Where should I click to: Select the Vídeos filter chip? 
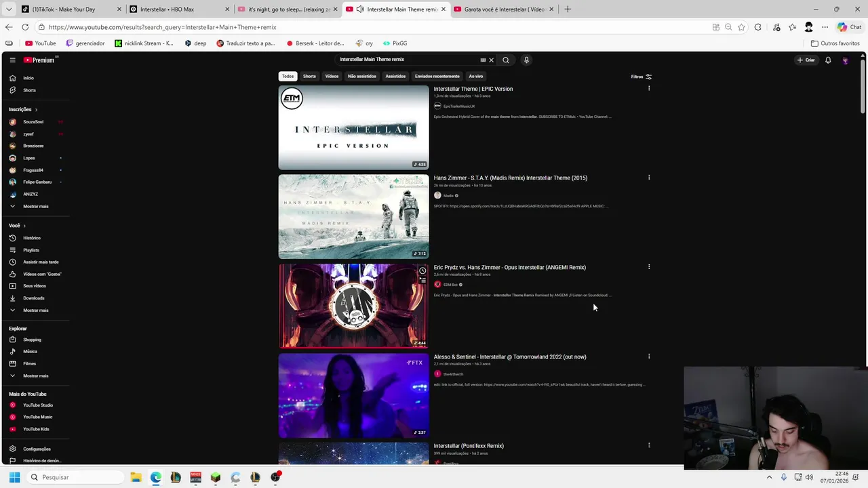(x=332, y=77)
